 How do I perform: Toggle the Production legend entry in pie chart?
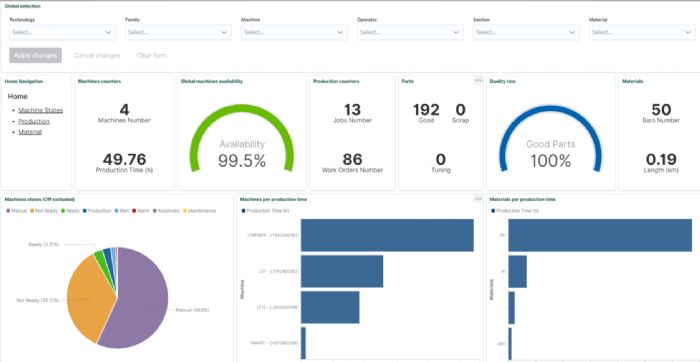tap(97, 211)
